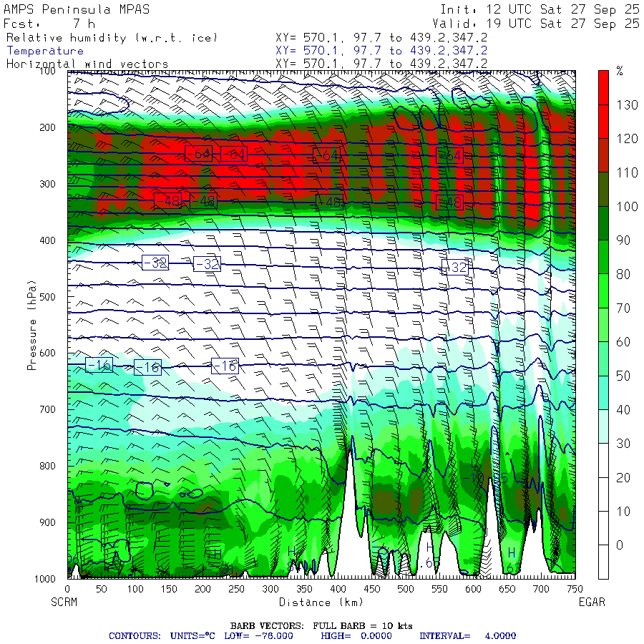
Task: Select the blue "Temperature" field label
Action: click(45, 51)
